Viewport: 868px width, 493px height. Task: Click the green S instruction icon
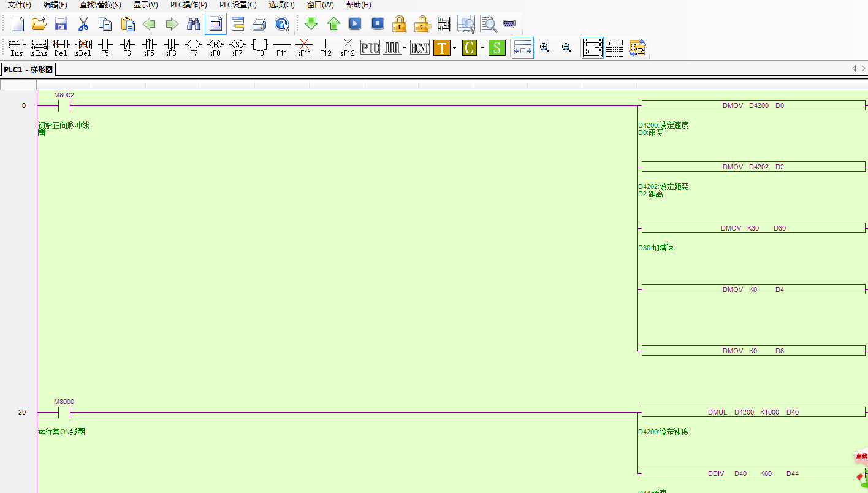pyautogui.click(x=497, y=47)
